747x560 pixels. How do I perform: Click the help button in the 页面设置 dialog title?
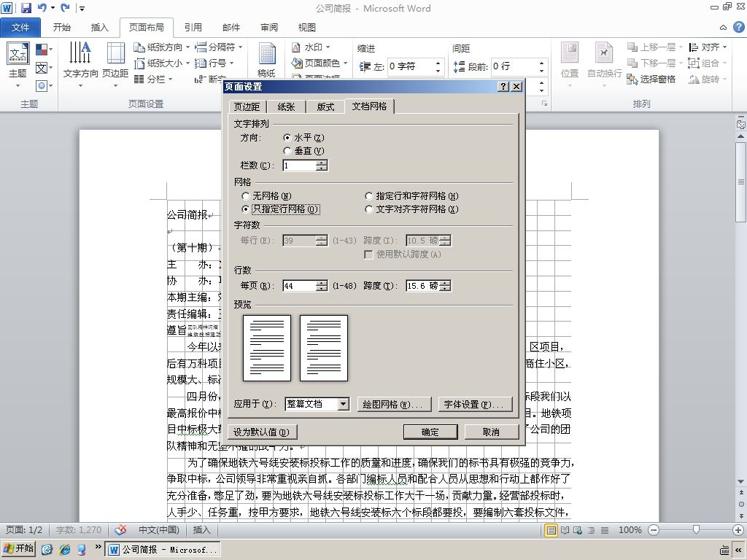tap(503, 86)
